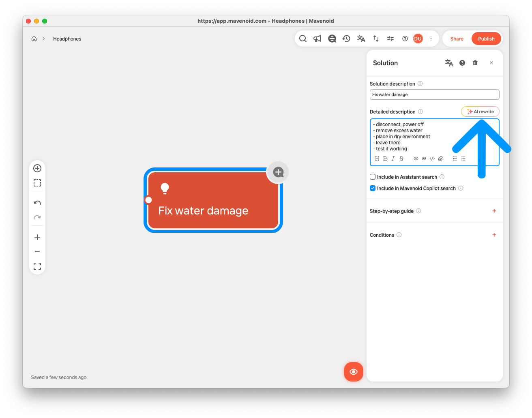Add a Step-by-step guide with plus
Viewport: 532px width, 418px height.
coord(494,211)
